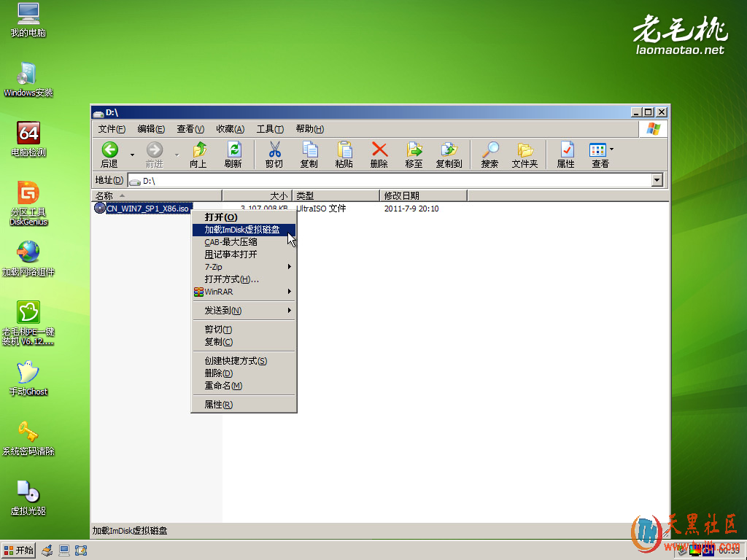The width and height of the screenshot is (747, 560).
Task: Click the 后退 (Back) toolbar icon
Action: (109, 150)
